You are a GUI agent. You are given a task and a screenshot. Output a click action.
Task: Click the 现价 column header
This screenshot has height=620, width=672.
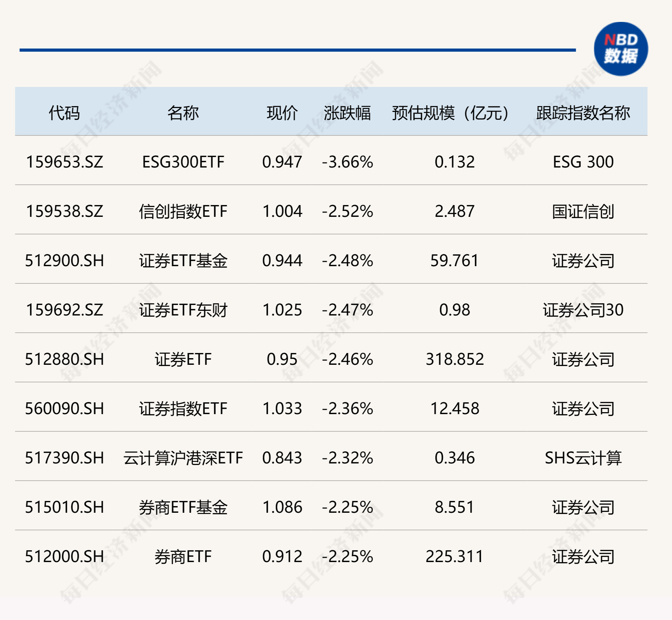(x=282, y=113)
